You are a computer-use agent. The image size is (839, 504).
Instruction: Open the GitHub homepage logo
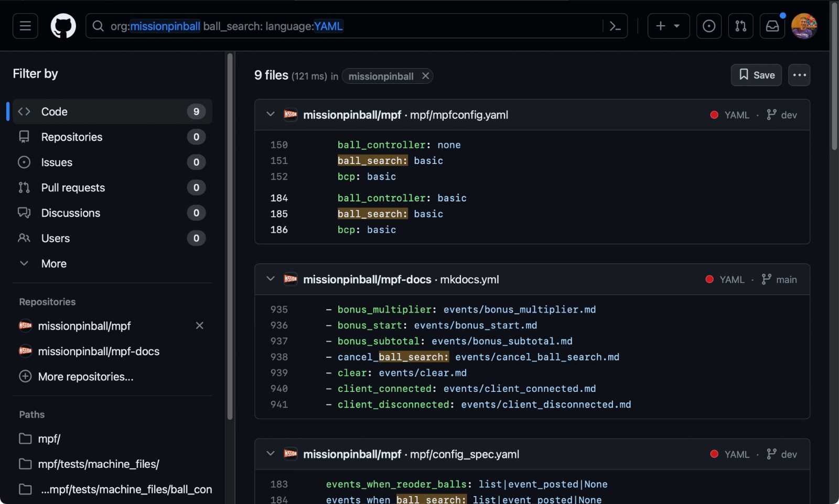click(63, 26)
